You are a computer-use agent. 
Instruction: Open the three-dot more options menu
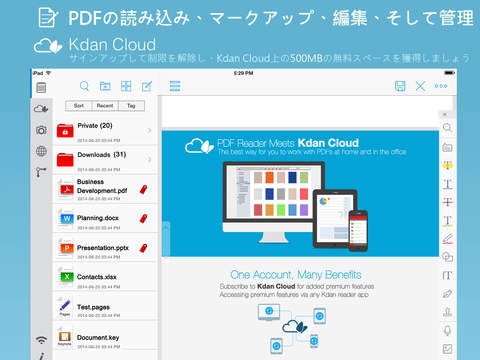(x=441, y=86)
